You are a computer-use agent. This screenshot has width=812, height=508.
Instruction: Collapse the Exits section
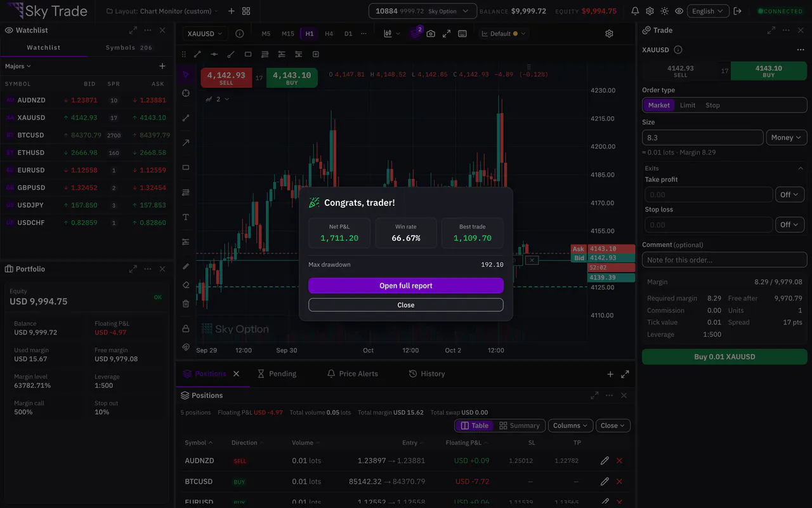[x=801, y=168]
